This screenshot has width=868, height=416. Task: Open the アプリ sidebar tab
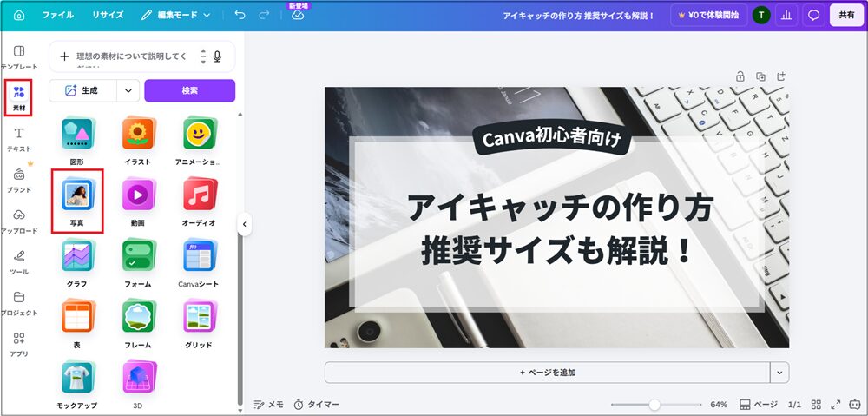[x=19, y=345]
